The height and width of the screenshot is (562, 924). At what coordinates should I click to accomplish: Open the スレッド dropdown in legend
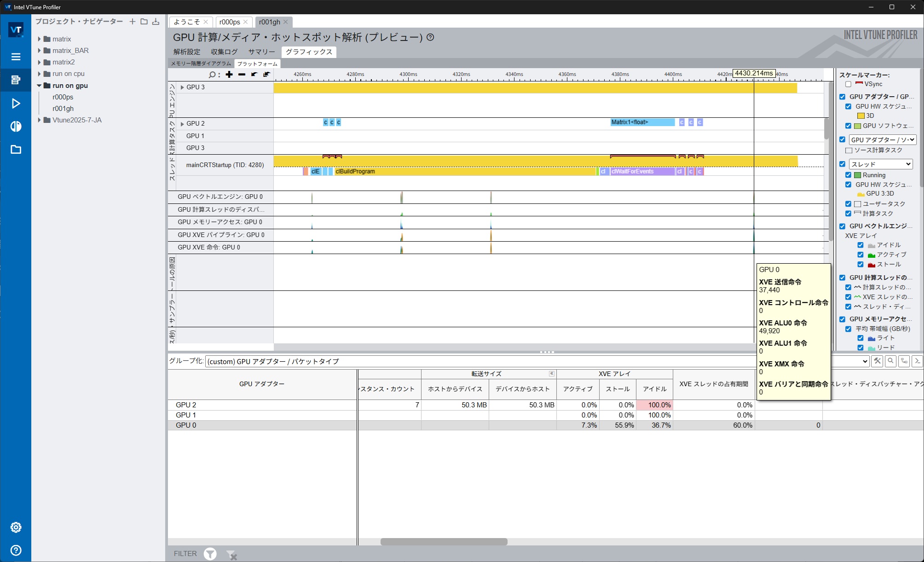coord(881,164)
